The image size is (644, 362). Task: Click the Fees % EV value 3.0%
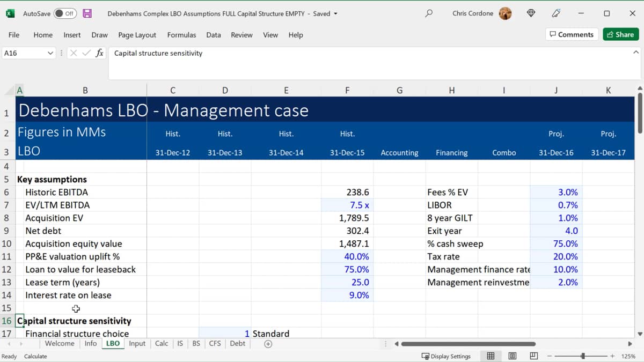tap(556, 192)
